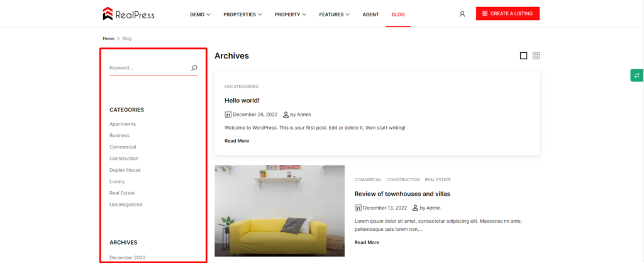Switch to grid view layout icon
This screenshot has height=263, width=644.
click(x=536, y=55)
